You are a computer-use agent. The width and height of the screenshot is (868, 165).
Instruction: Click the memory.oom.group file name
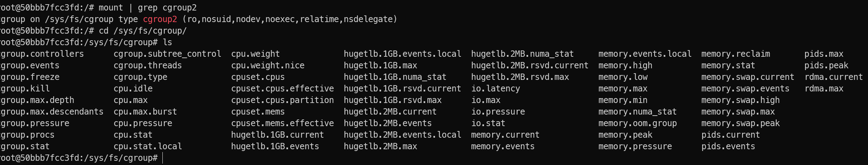click(637, 123)
